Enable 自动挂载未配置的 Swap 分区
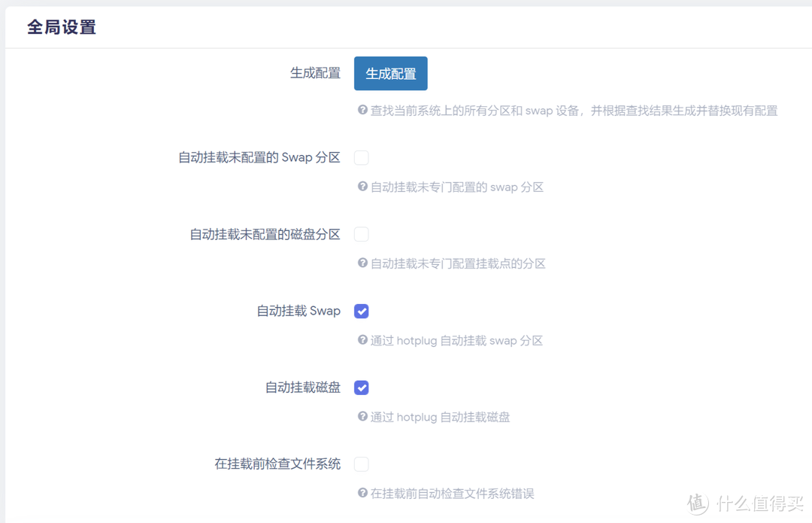This screenshot has width=812, height=523. (362, 157)
